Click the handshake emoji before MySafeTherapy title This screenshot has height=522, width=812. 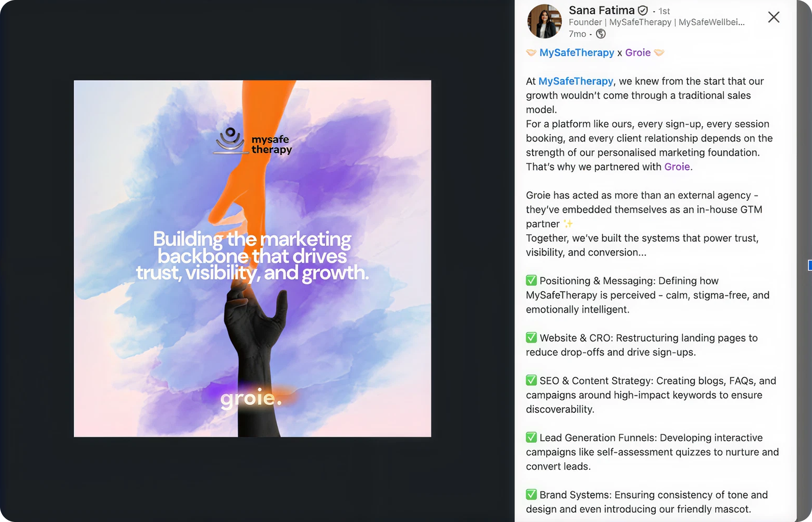point(531,53)
